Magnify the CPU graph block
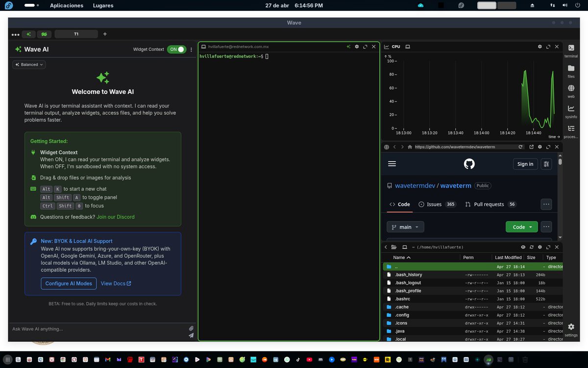Screen dimensions: 588x368 coord(548,47)
